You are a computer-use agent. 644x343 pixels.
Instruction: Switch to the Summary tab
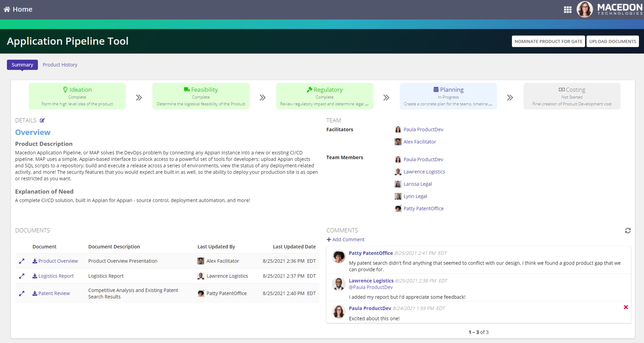pyautogui.click(x=22, y=65)
